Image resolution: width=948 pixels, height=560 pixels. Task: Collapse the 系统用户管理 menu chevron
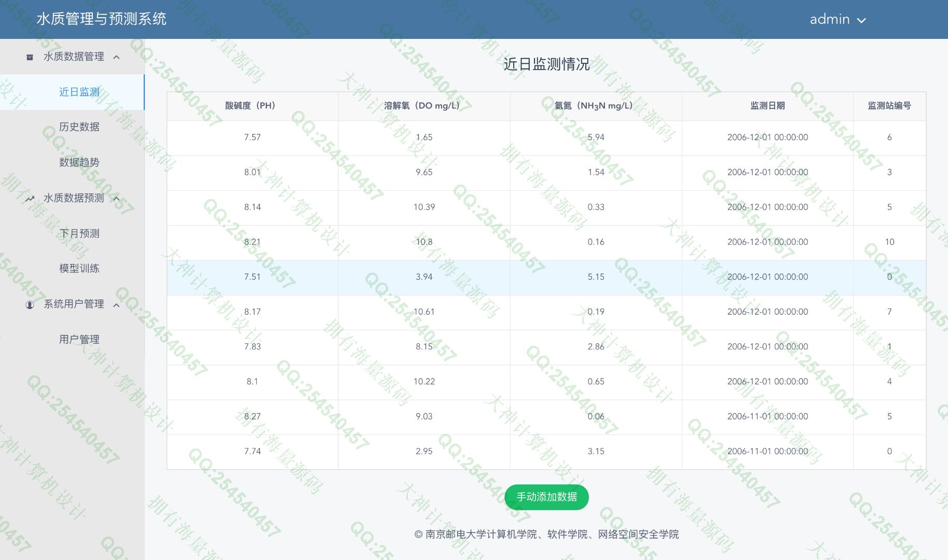click(116, 304)
